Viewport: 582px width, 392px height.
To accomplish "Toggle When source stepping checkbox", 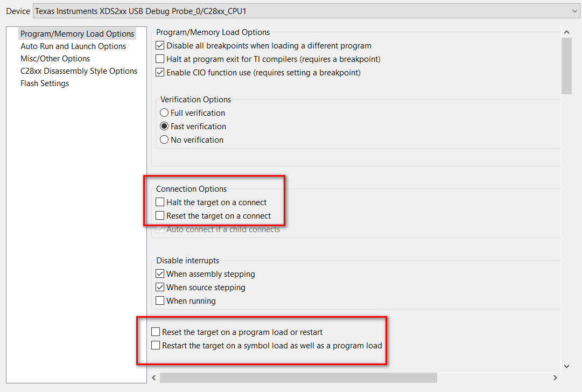I will [x=160, y=288].
